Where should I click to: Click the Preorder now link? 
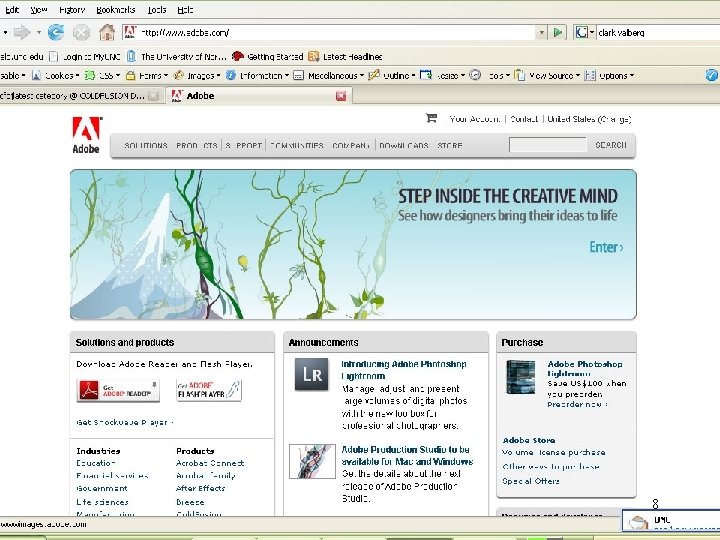click(x=577, y=405)
